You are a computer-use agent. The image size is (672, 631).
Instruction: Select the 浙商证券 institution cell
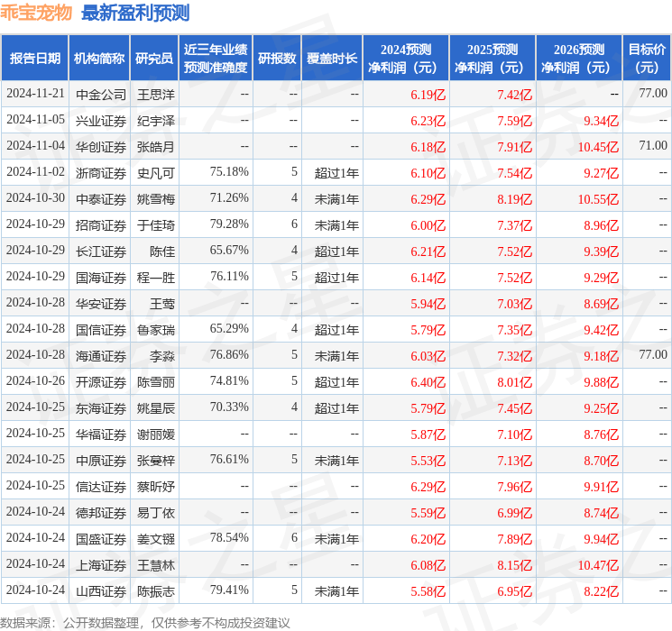click(x=101, y=173)
